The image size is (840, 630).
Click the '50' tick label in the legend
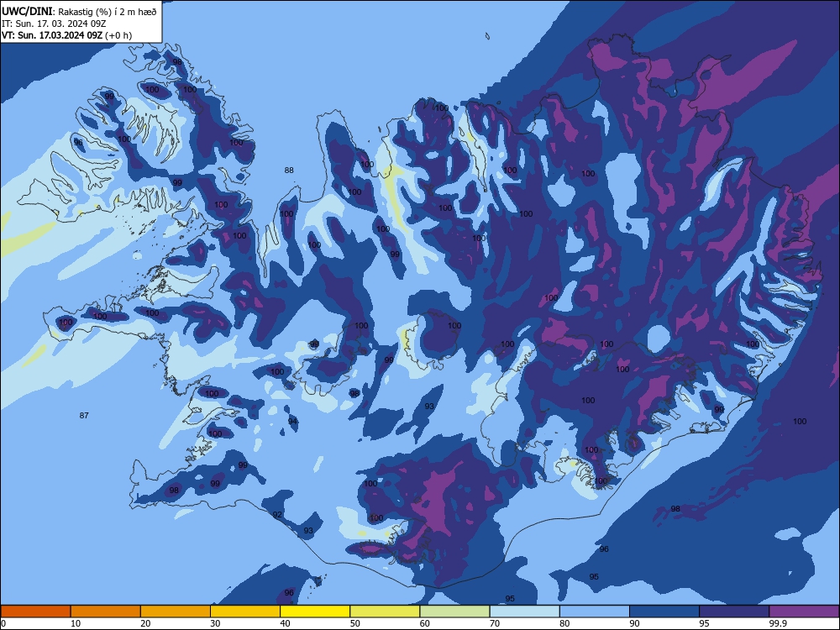pos(355,623)
